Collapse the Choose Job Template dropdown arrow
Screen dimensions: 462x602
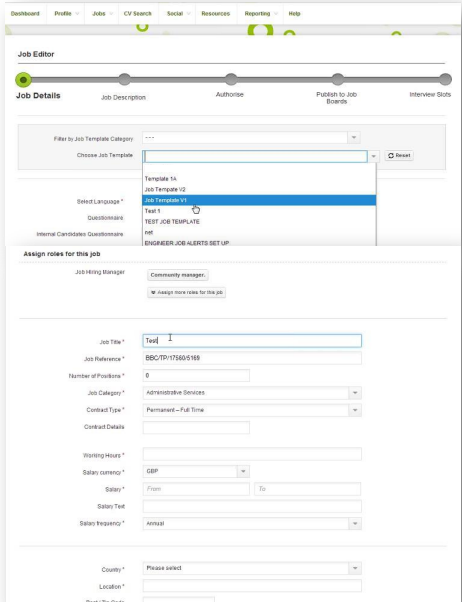coord(373,156)
